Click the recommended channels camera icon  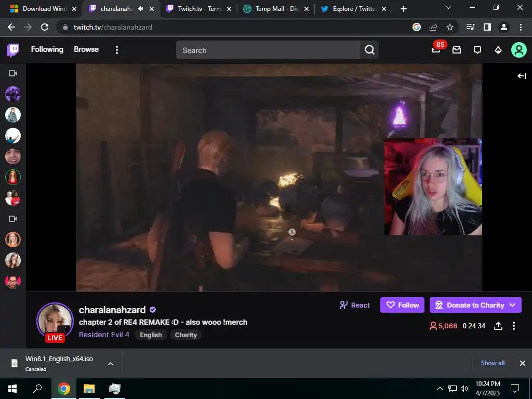click(13, 219)
